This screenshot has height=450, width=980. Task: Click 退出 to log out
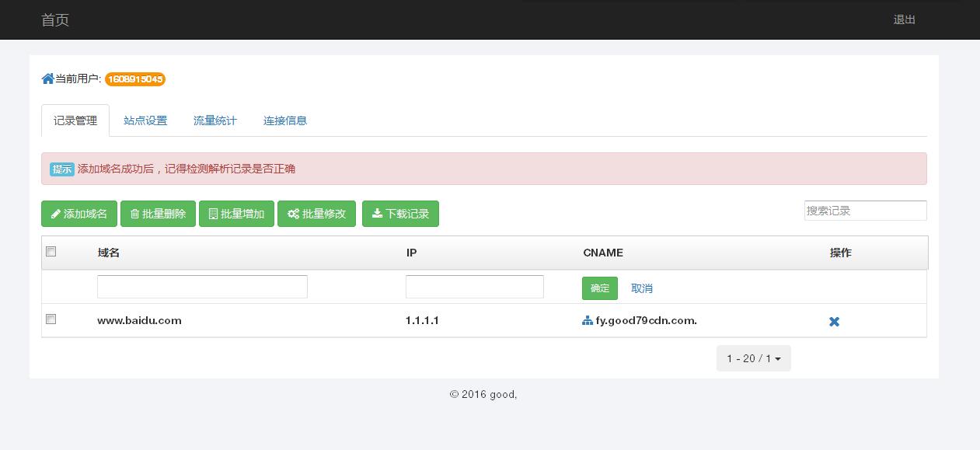click(x=904, y=19)
